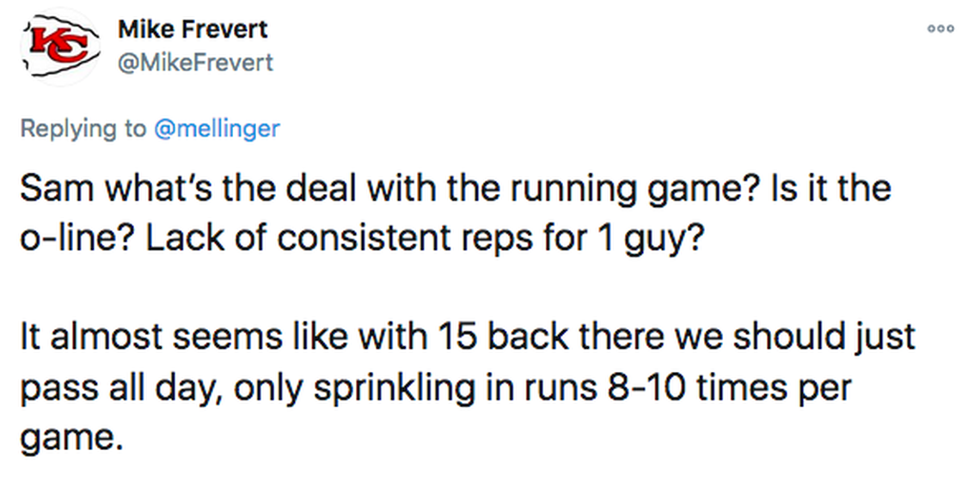980x481 pixels.
Task: Open Mike Frevert's profile via display name
Action: [192, 29]
